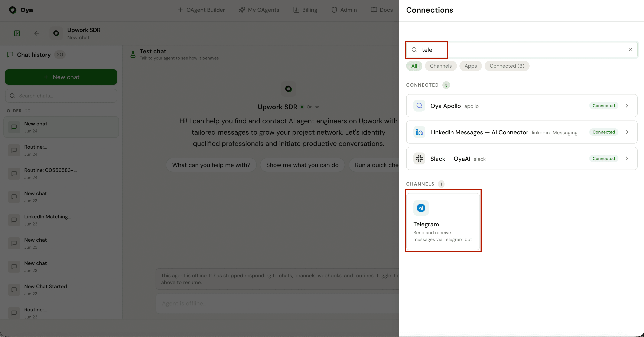
Task: Click the Slack app icon
Action: pyautogui.click(x=419, y=158)
